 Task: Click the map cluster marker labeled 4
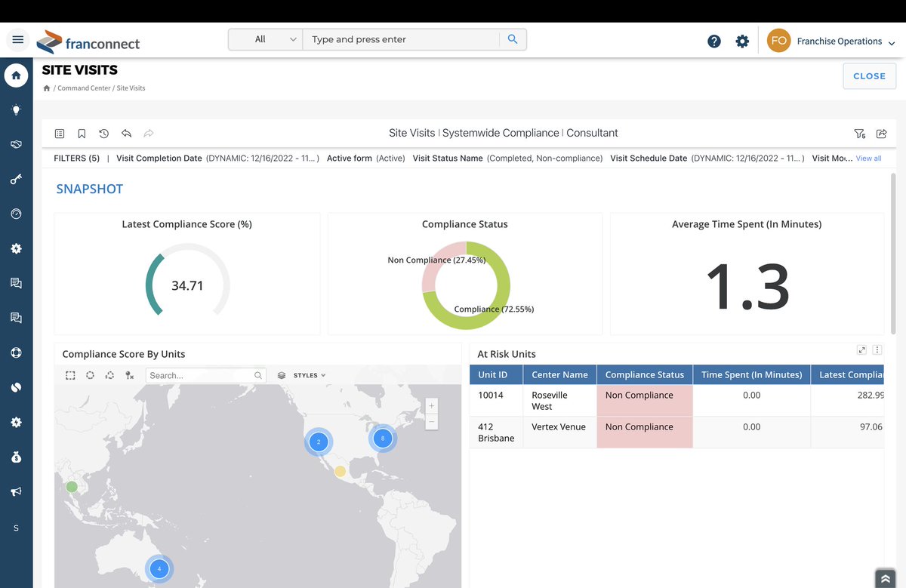point(159,569)
